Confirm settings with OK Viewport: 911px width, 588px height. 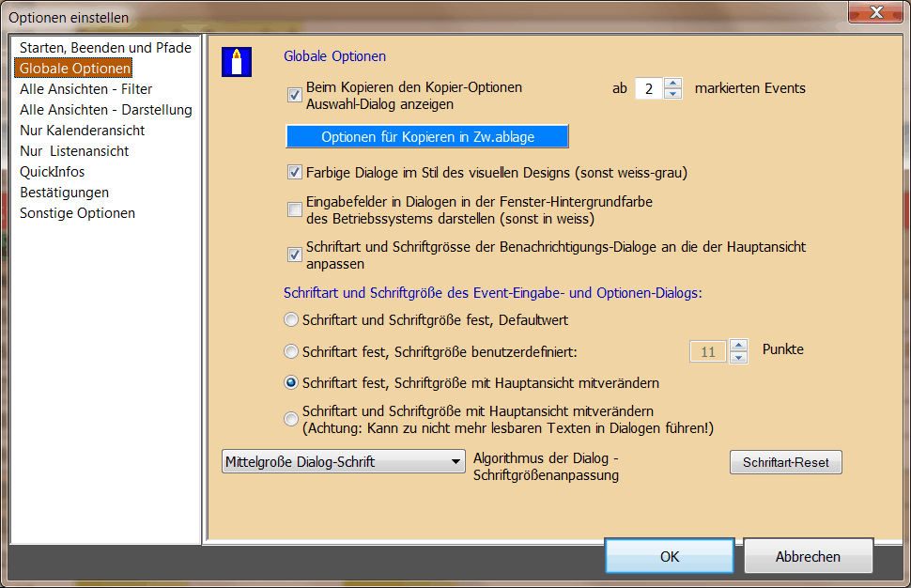pos(670,556)
